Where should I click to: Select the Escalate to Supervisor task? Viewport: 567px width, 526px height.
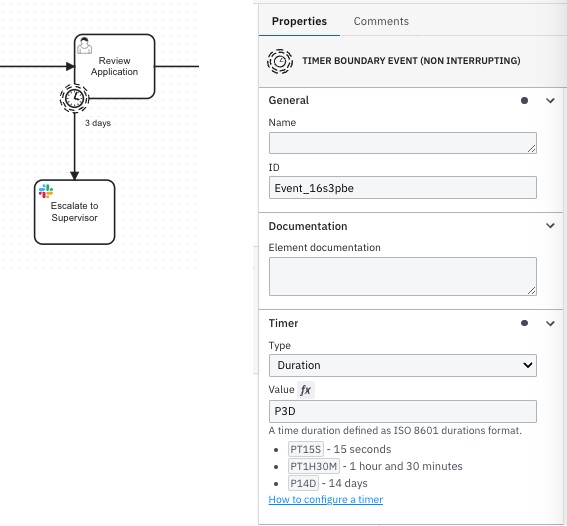74,212
